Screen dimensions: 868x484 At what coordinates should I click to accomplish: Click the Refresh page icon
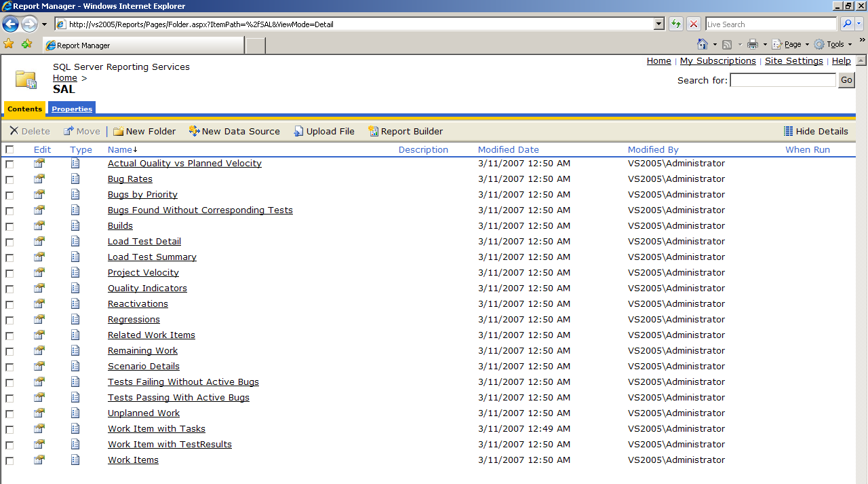tap(676, 24)
